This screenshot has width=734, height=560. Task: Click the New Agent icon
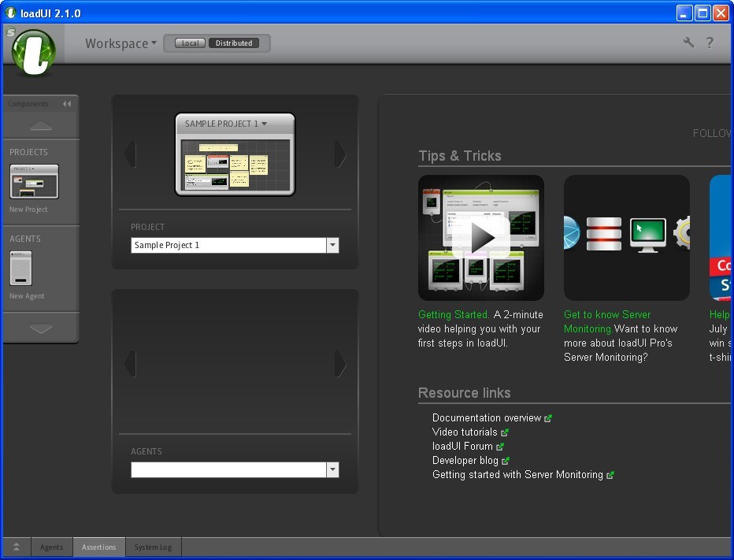(20, 269)
